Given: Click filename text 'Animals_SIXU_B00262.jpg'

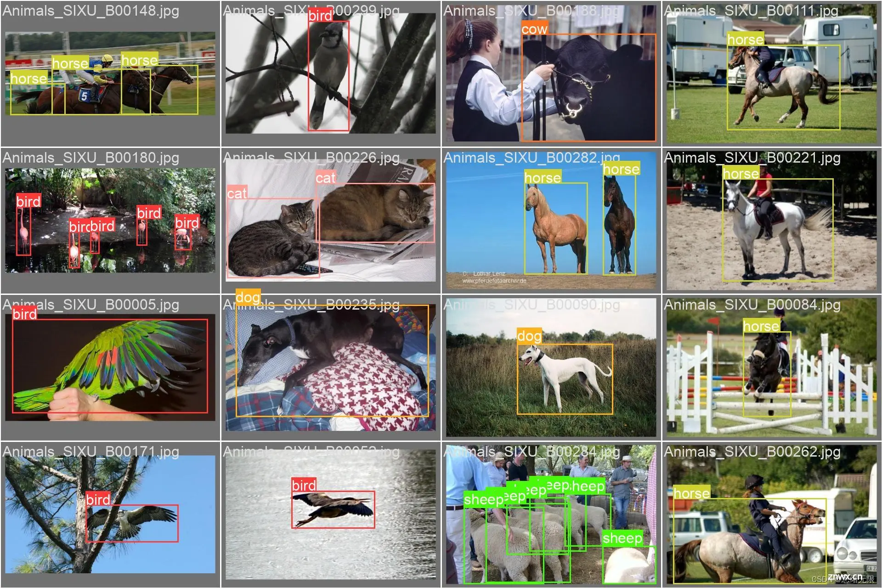Looking at the screenshot, I should pyautogui.click(x=752, y=452).
